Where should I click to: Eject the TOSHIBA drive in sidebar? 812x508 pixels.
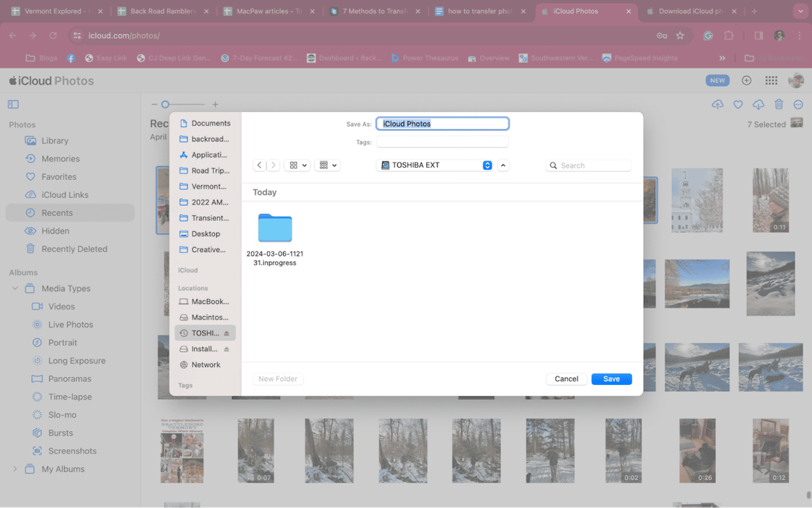click(226, 334)
